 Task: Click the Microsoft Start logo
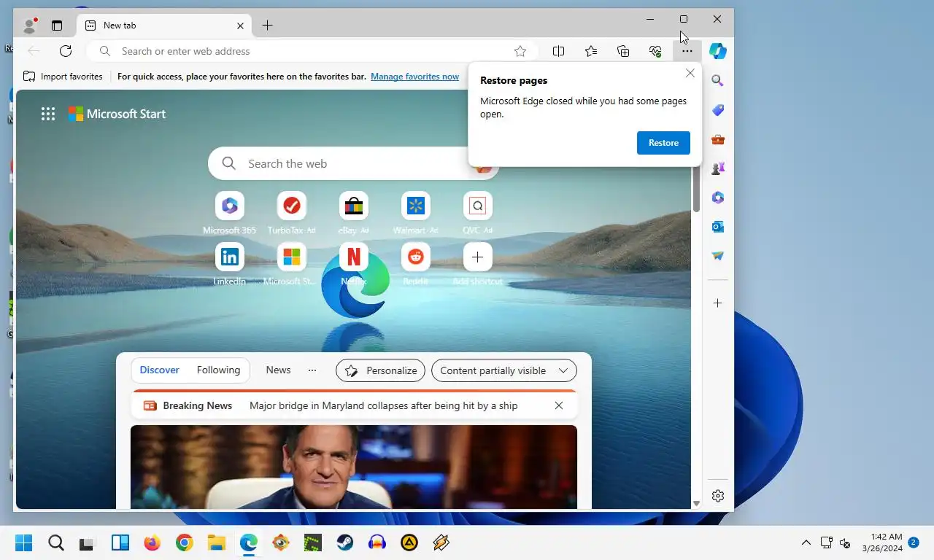(117, 114)
